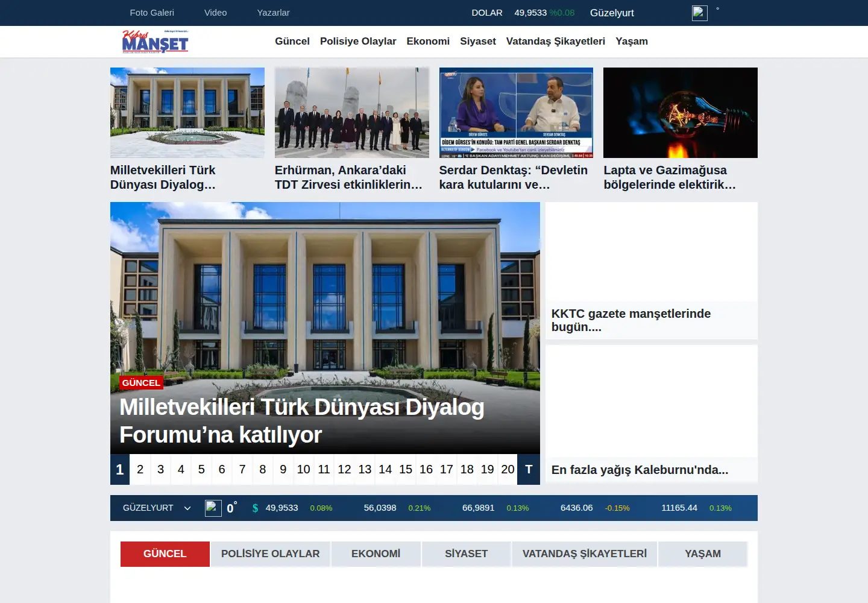This screenshot has width=868, height=603.
Task: Open the Ekonomi menu item
Action: [428, 41]
